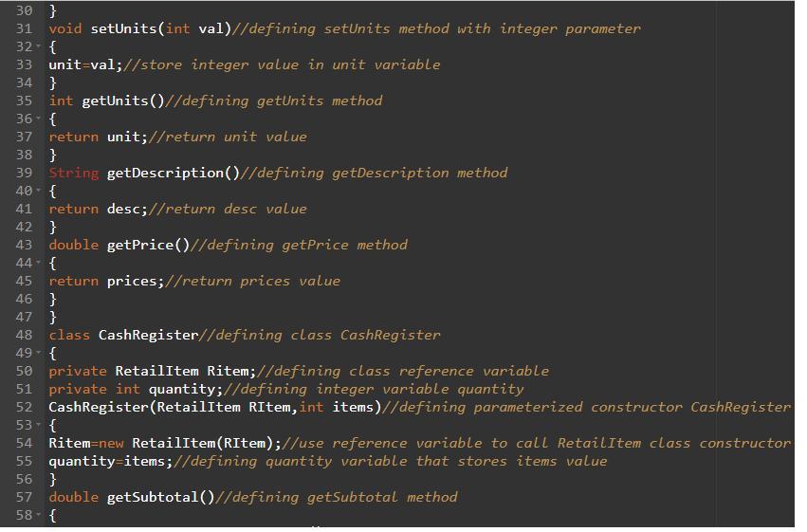Click line number 48 in the gutter

point(24,335)
